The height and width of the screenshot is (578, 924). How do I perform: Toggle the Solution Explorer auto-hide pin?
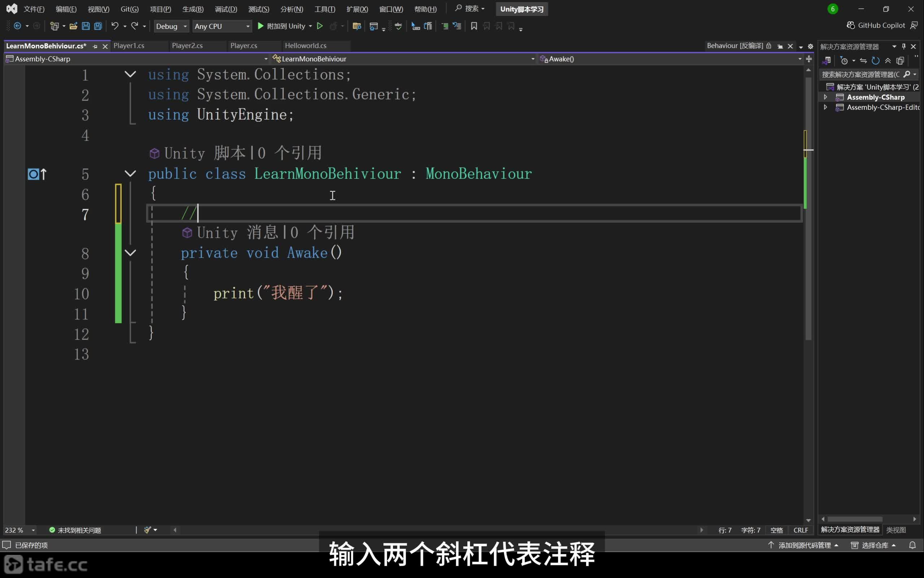coord(903,46)
